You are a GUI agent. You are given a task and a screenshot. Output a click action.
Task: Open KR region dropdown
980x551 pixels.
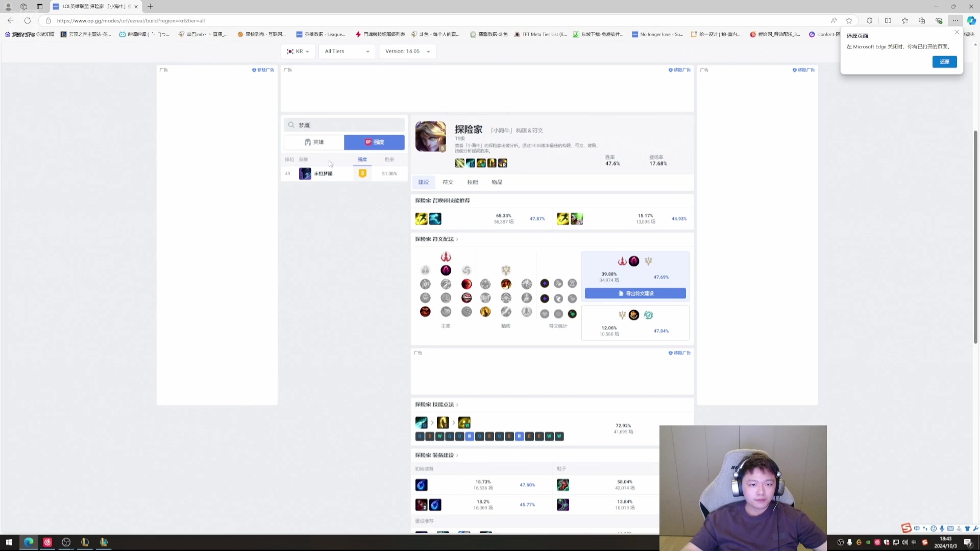(298, 52)
